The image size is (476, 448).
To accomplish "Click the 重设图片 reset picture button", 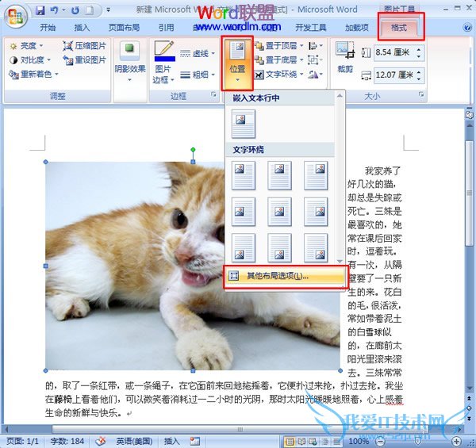I will click(x=84, y=60).
